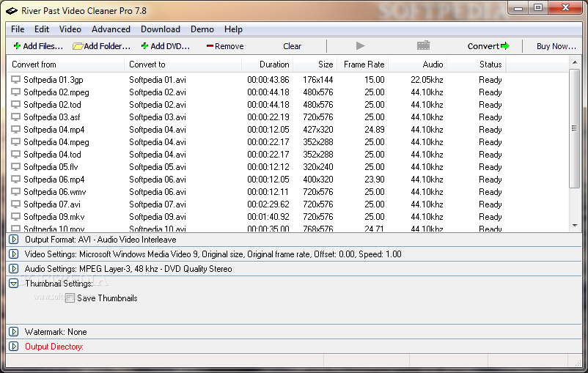Click the Buy Now... button
588x373 pixels.
[556, 46]
